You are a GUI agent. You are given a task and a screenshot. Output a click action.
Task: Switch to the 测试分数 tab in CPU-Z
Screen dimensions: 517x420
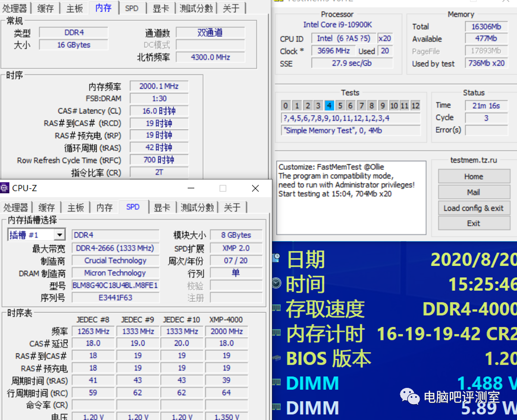(x=197, y=207)
